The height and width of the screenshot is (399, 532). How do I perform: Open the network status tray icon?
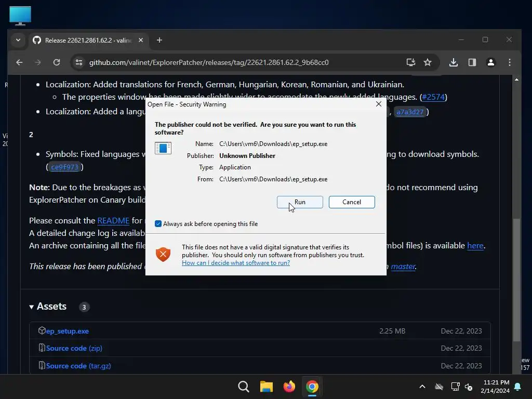coord(455,387)
